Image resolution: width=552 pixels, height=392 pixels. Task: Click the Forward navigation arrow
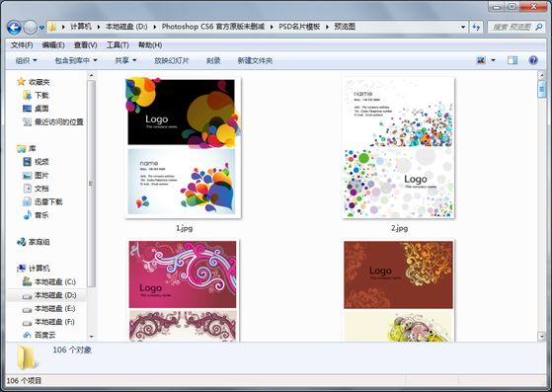tap(31, 27)
